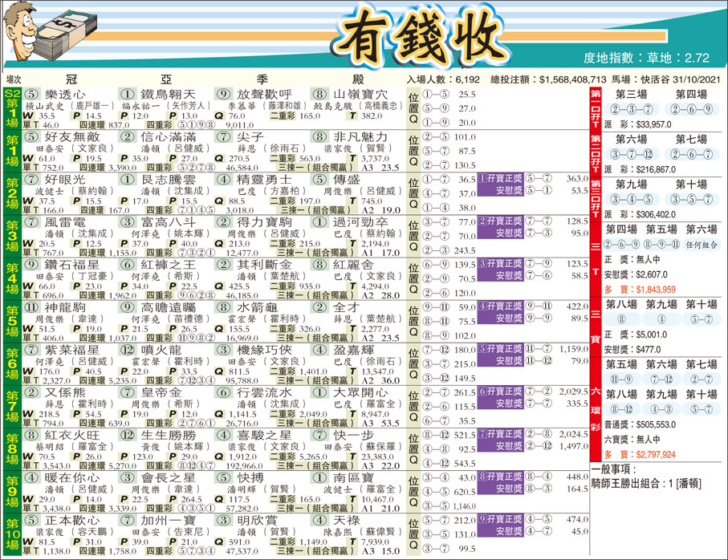
Task: Select the green S2 第1場 race label
Action: point(12,108)
